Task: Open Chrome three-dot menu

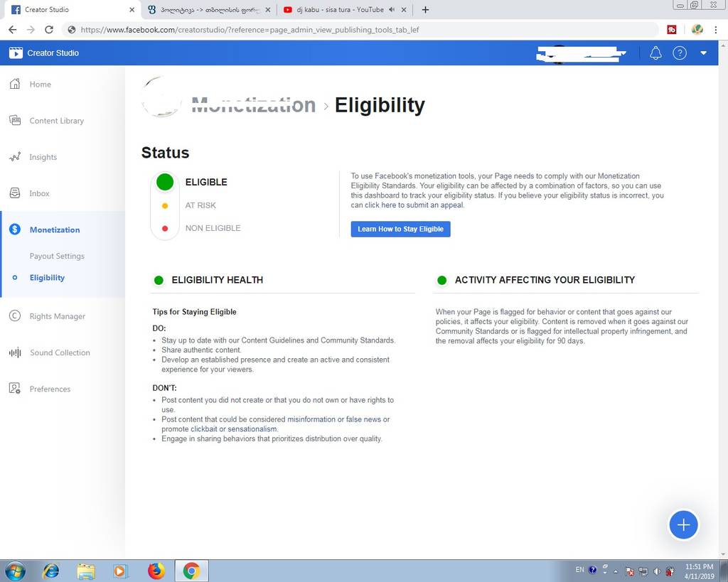Action: (x=716, y=30)
